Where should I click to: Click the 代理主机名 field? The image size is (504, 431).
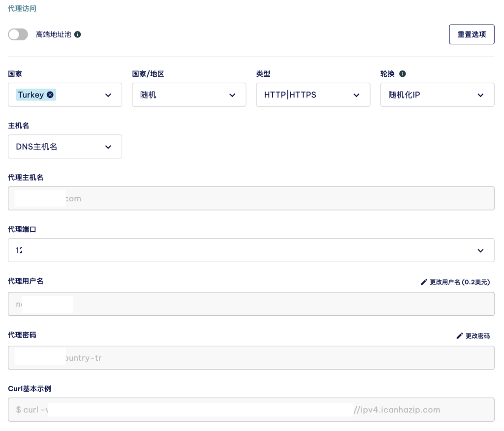pos(251,198)
